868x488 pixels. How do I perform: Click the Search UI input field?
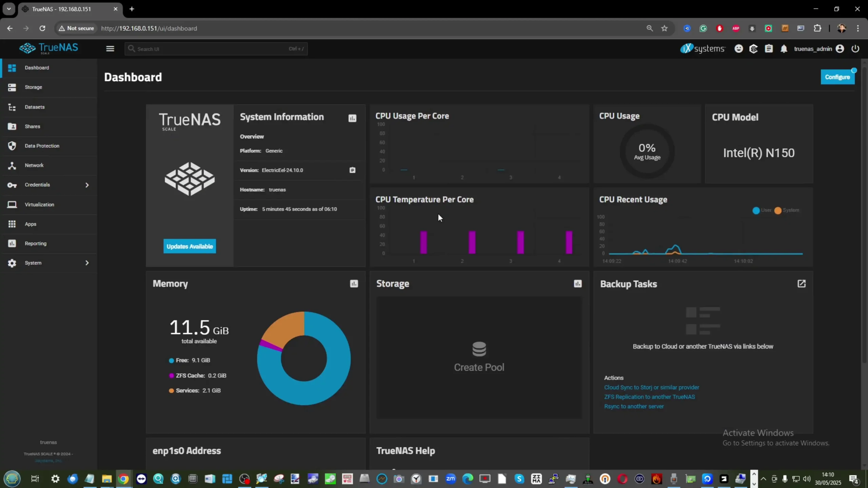tap(216, 49)
